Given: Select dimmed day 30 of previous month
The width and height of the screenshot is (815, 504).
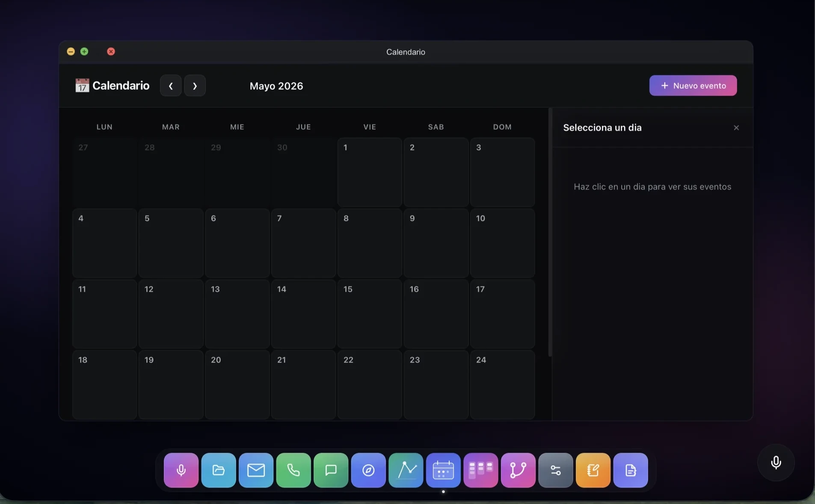Looking at the screenshot, I should (303, 172).
